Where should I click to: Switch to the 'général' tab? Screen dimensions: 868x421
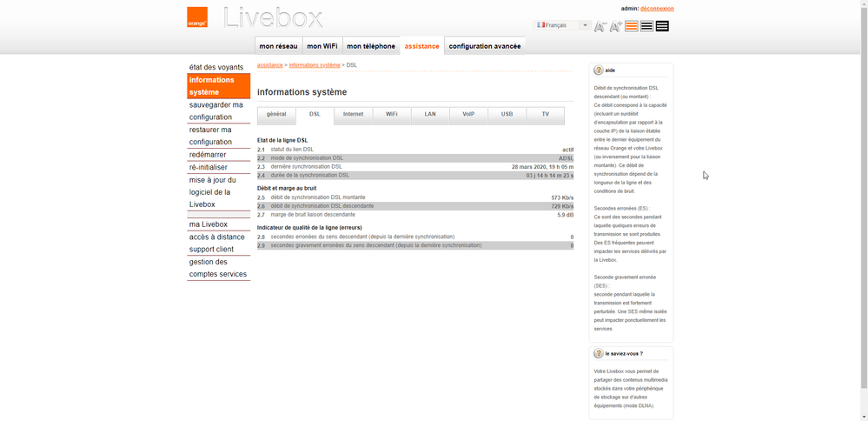pos(276,115)
